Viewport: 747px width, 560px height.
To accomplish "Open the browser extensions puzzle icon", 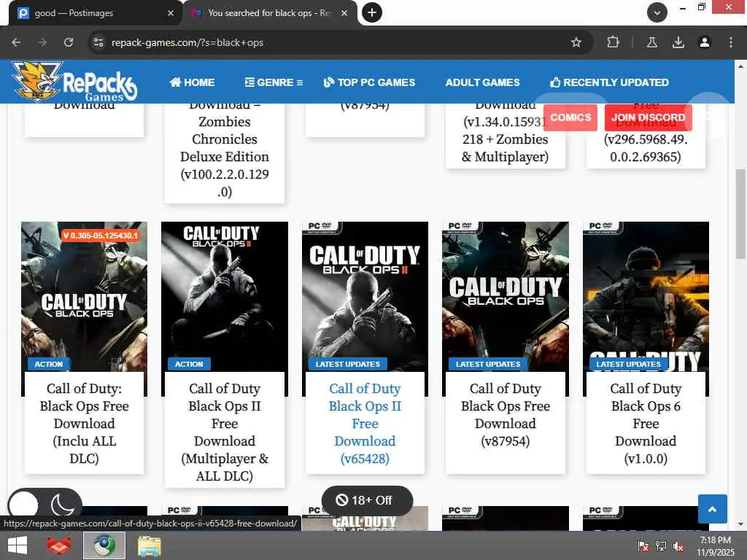I will point(613,42).
